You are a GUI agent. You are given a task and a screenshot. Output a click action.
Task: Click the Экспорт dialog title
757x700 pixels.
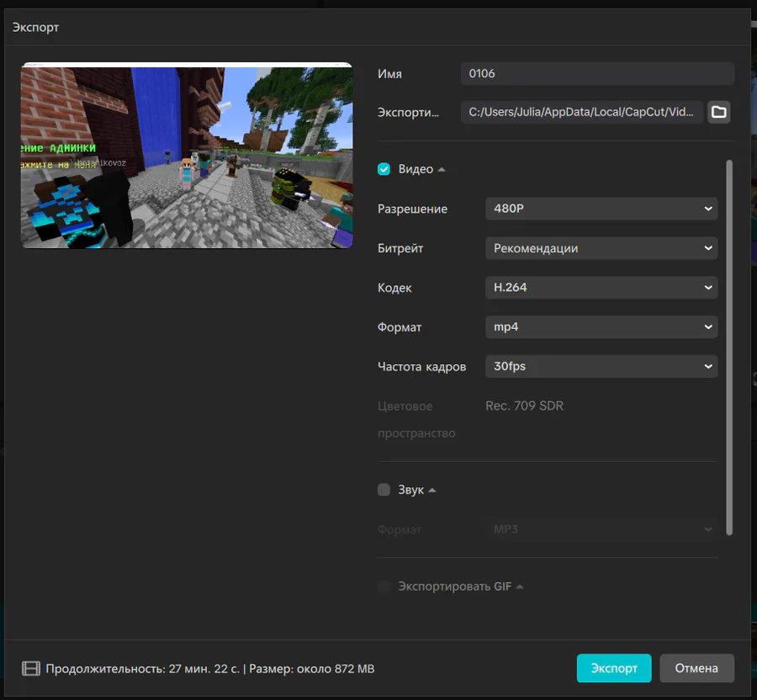(x=35, y=28)
